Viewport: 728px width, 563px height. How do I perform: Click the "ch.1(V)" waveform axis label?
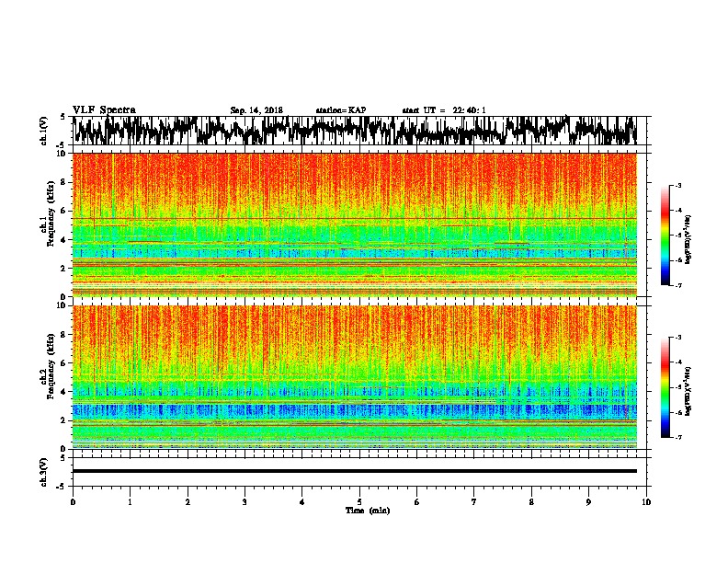coord(44,131)
